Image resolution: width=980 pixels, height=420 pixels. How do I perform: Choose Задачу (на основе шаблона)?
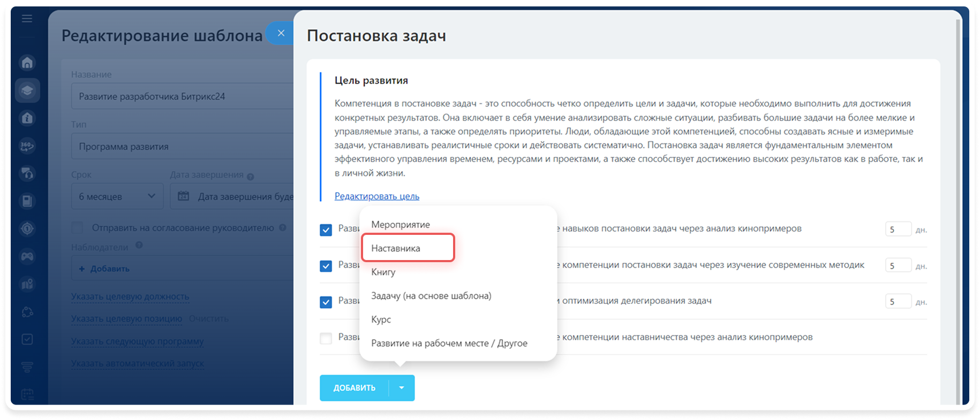point(431,295)
